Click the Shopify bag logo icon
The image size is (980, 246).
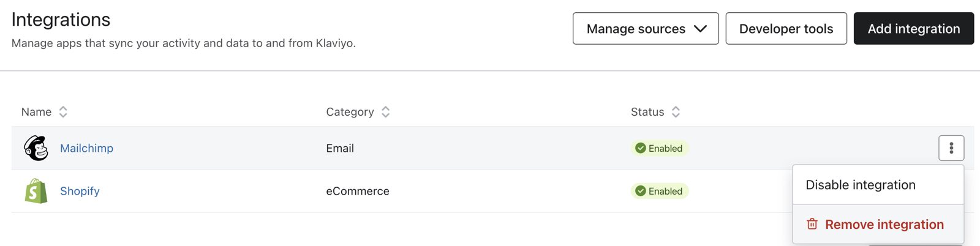[36, 191]
